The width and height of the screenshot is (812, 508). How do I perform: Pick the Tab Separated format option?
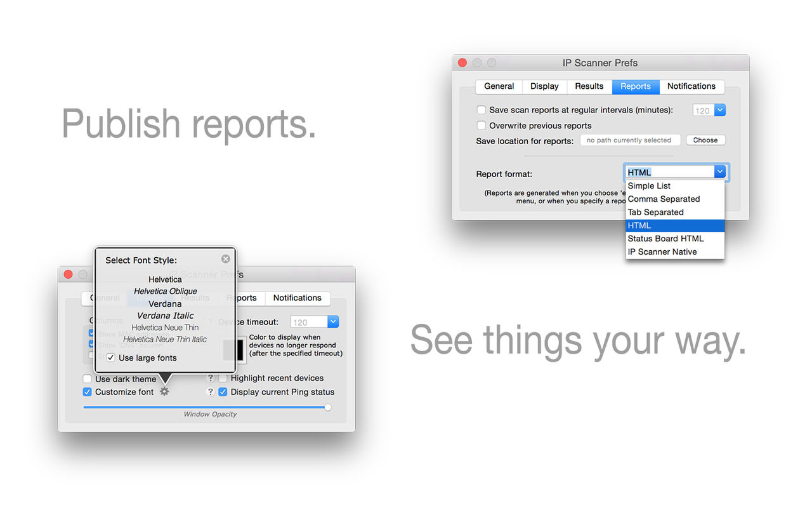point(675,212)
